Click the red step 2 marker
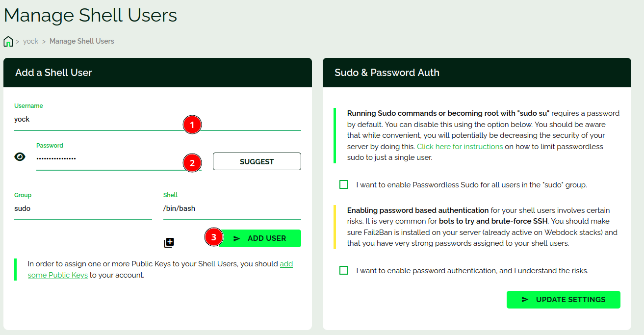This screenshot has width=644, height=335. point(192,163)
